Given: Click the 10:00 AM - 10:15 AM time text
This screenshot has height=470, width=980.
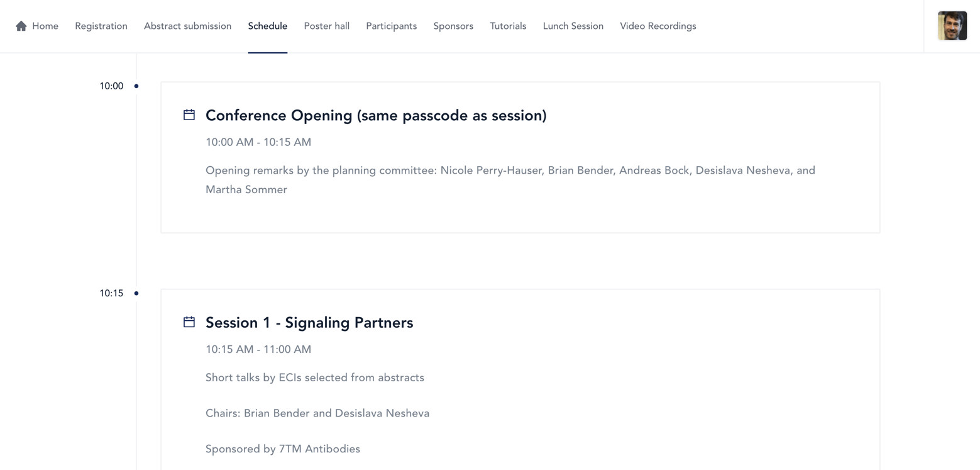Looking at the screenshot, I should (258, 142).
